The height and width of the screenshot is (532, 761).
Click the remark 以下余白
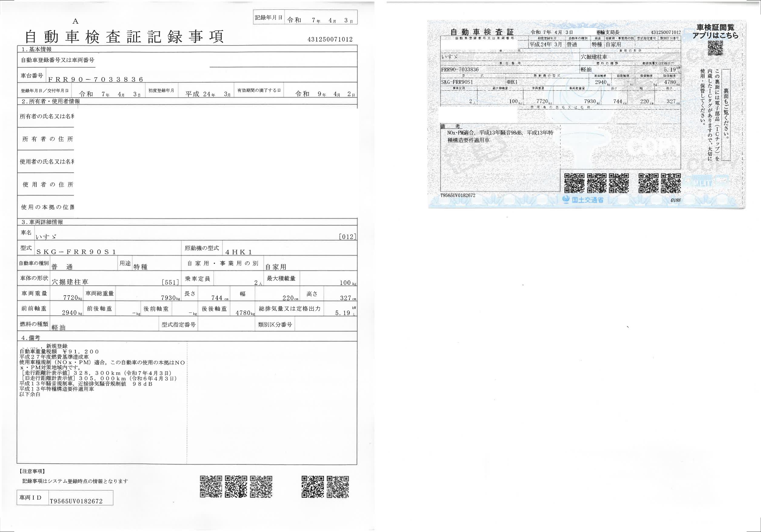coord(30,394)
